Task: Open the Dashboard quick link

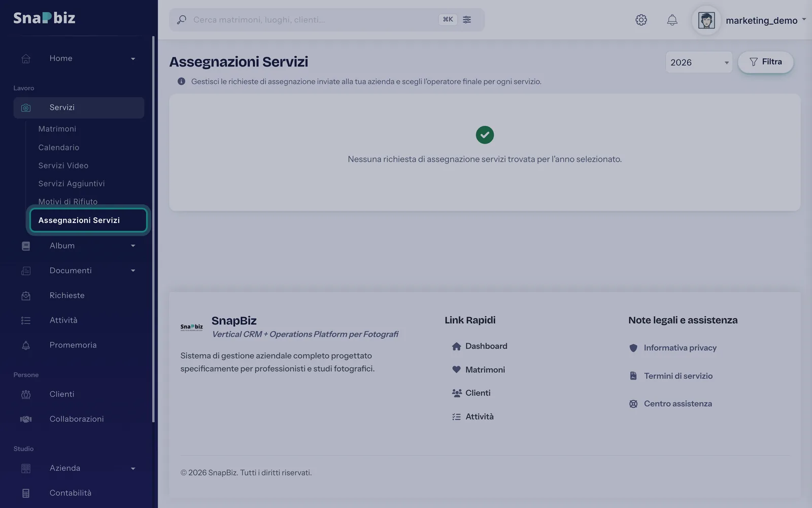Action: pos(480,346)
